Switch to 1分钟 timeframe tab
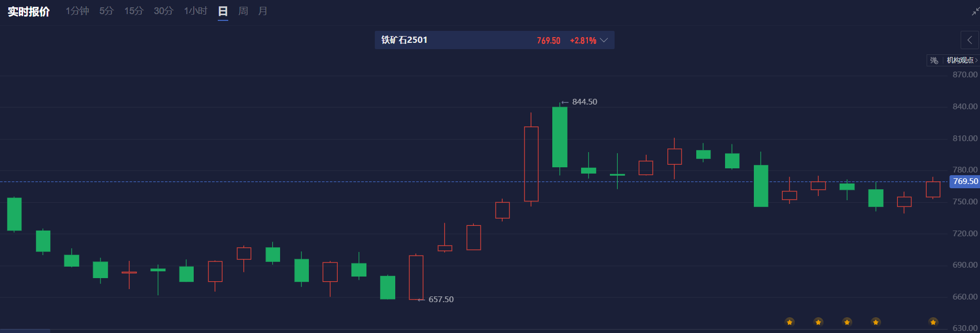980x333 pixels. [77, 11]
